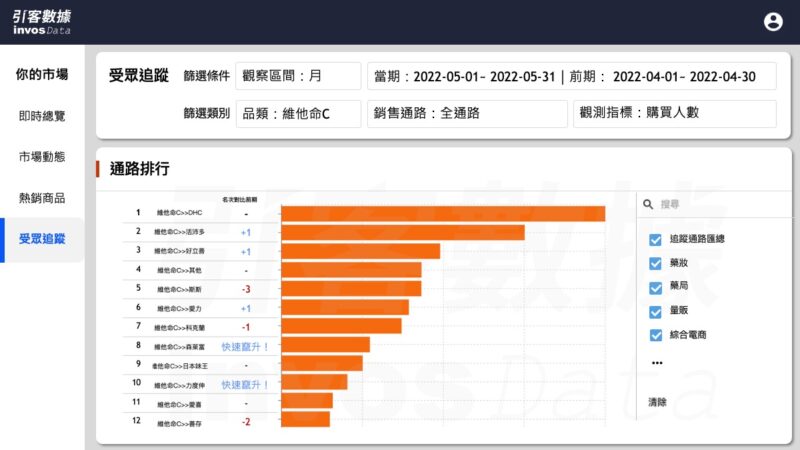Click the 清除 clear filter link

(x=657, y=402)
